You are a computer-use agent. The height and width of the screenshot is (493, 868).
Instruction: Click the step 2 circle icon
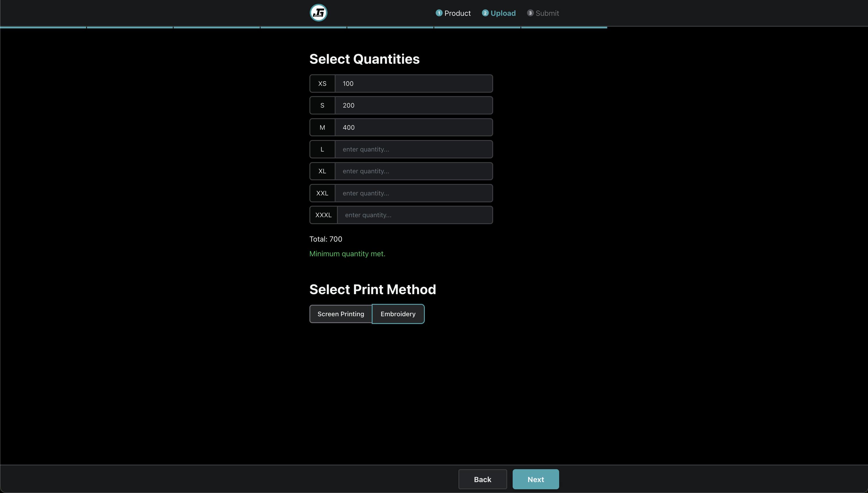[485, 13]
